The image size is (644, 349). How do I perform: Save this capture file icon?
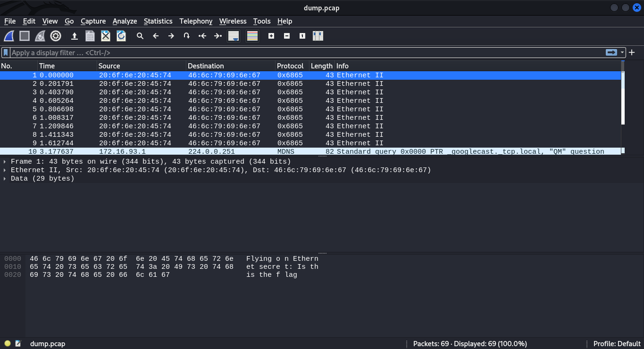(x=90, y=36)
